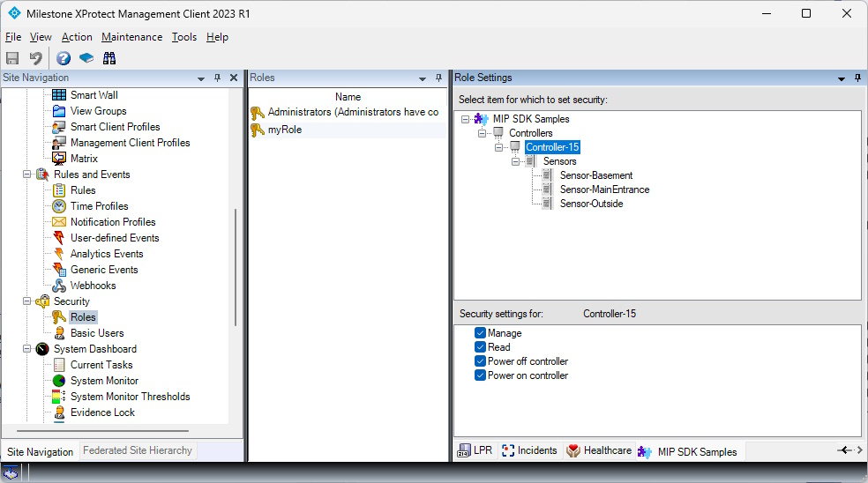Open the Role Settings panel dropdown arrow
This screenshot has width=868, height=483.
[842, 78]
